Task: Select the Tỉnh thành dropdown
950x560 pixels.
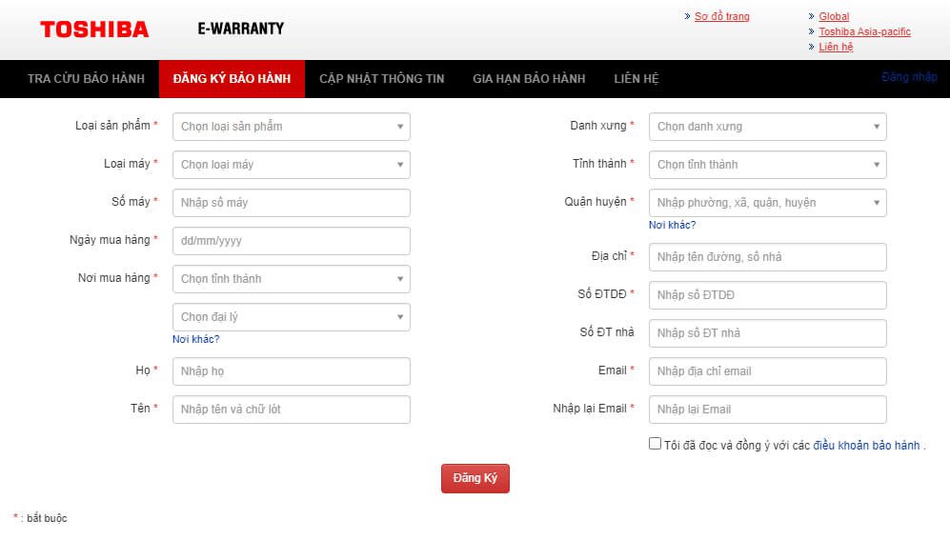Action: 767,165
